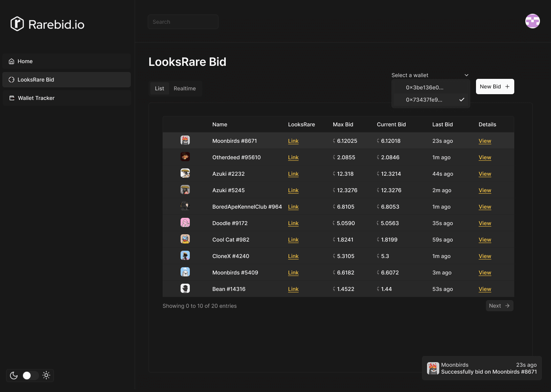Click inside the Search field
Viewport: 551px width, 392px height.
click(x=183, y=22)
